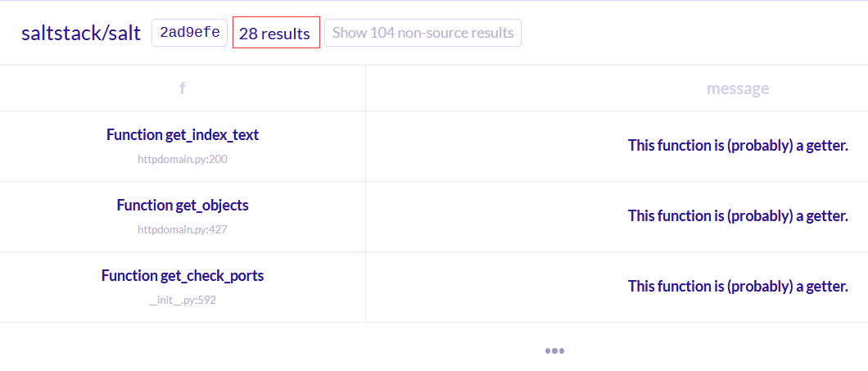Go to source location __init__.py:592
The image size is (868, 371).
[x=182, y=301]
